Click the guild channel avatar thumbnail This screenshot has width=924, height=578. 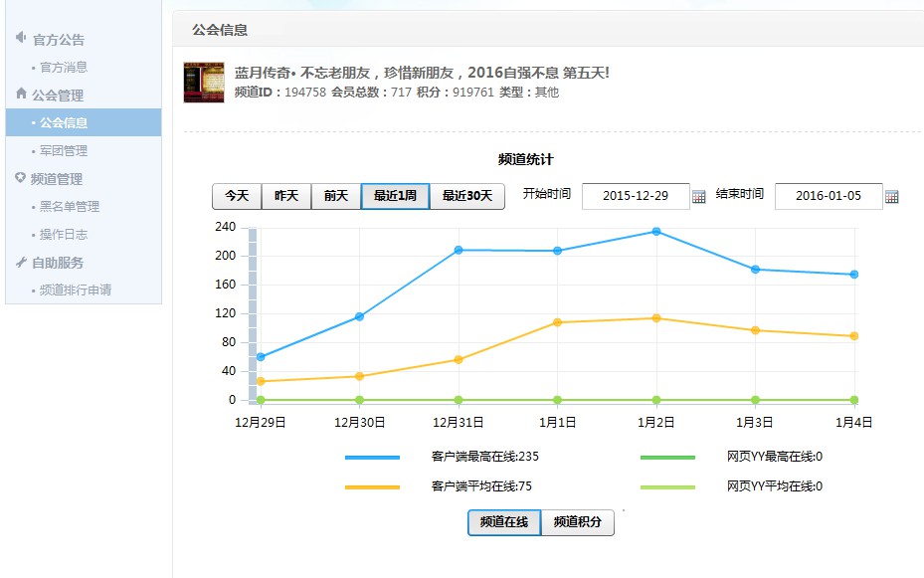click(204, 83)
